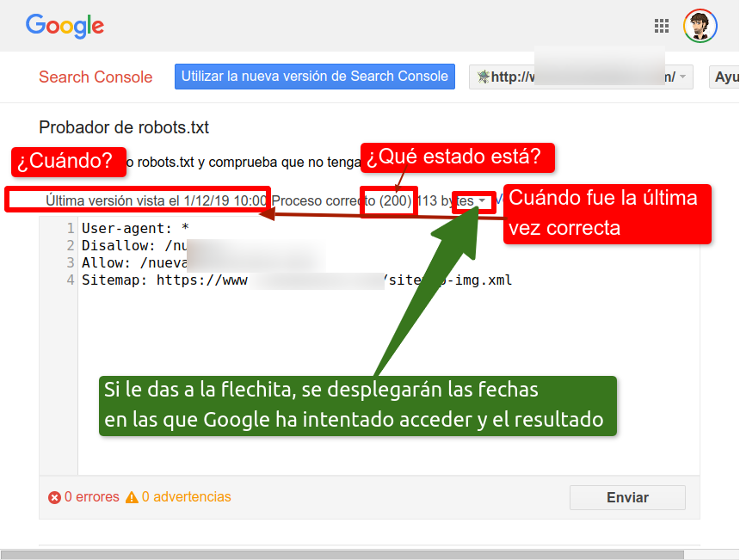740x560 pixels.
Task: Click Utilizar la nueva versión de Search Console
Action: coord(315,77)
